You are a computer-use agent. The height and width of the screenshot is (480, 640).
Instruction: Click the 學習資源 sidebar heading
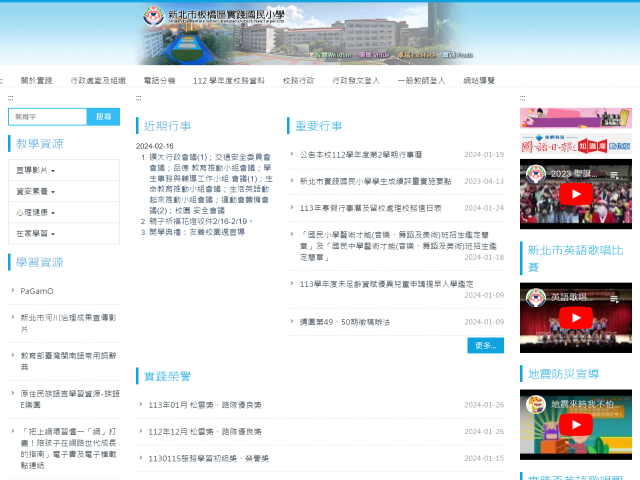40,262
